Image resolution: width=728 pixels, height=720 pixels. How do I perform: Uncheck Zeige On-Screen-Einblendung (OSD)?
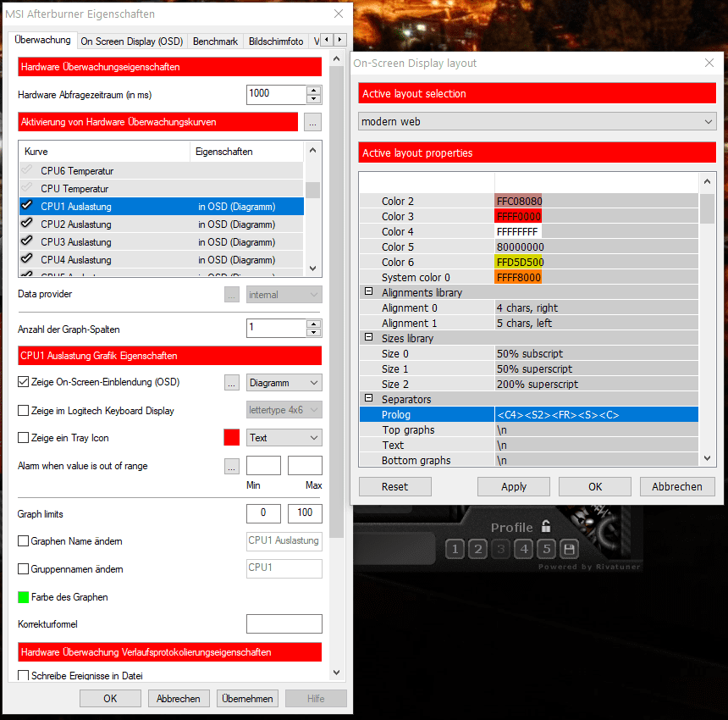[x=23, y=382]
